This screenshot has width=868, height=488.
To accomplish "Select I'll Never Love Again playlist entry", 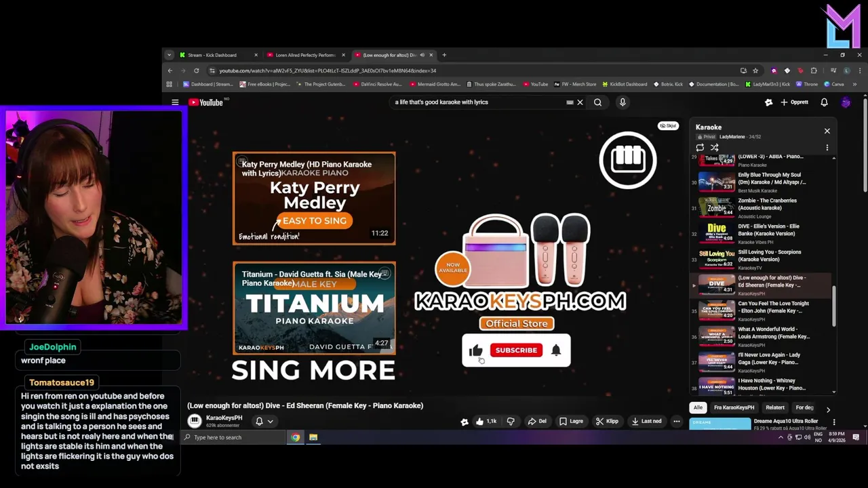I will click(761, 363).
